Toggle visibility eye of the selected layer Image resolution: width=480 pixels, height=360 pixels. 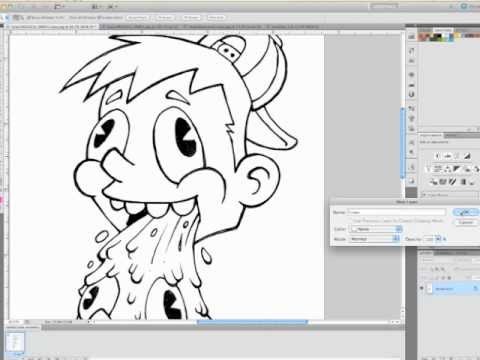click(422, 288)
